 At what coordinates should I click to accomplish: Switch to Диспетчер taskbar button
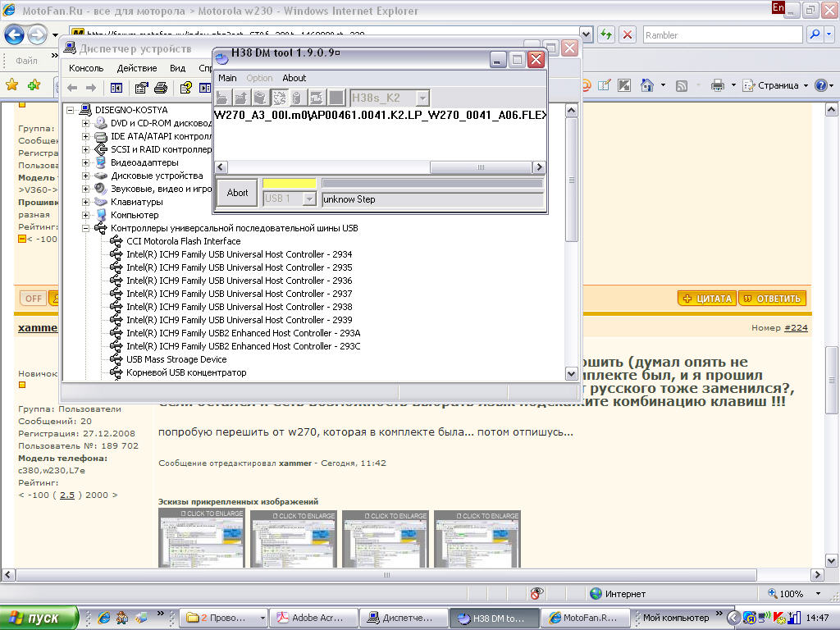coord(404,619)
